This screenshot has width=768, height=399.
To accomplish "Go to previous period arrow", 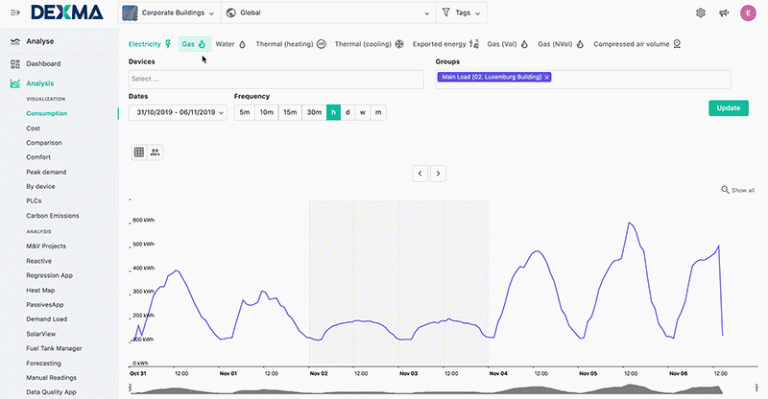I will point(420,173).
